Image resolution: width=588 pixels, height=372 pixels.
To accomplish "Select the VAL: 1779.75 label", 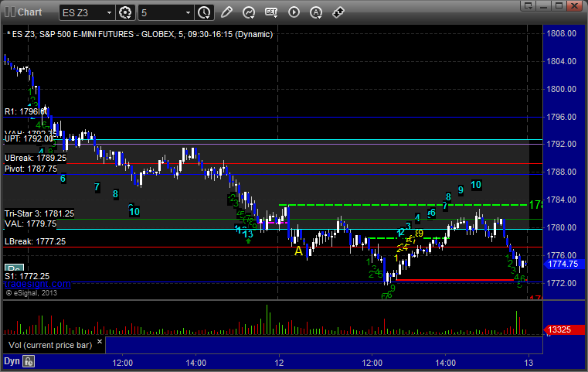I will click(30, 224).
